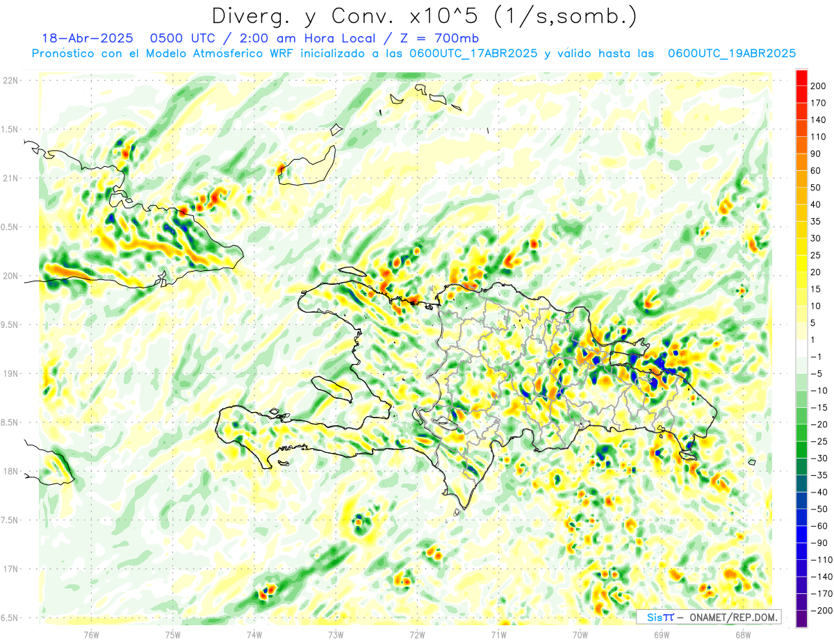The image size is (834, 644).
Task: Select the 'Z = 700mb' level label
Action: point(440,38)
